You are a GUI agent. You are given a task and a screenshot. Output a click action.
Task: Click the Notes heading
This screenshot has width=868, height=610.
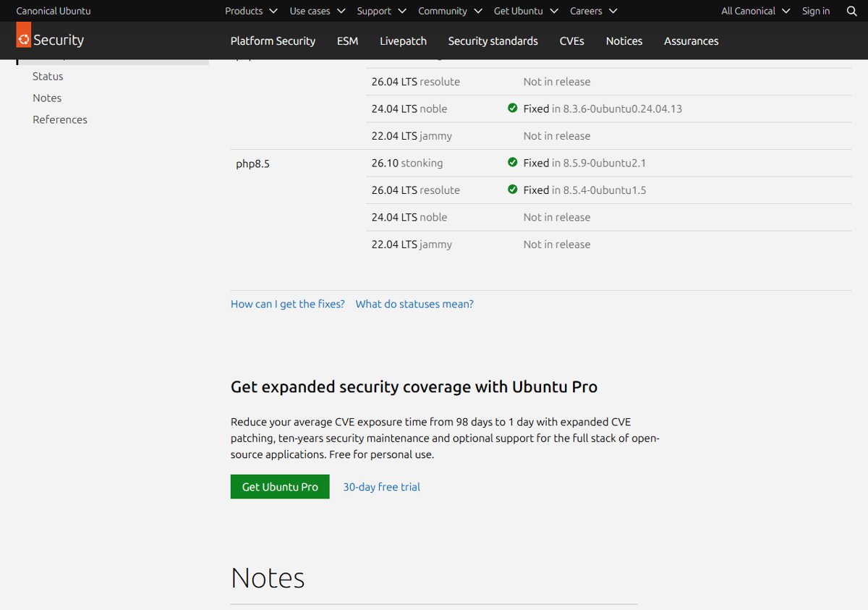[x=268, y=577]
